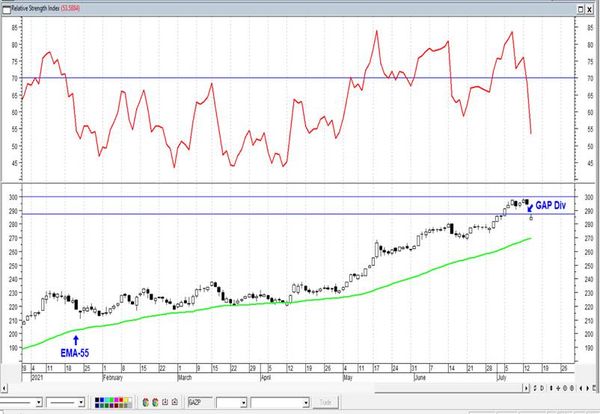Maximize the Relative Strength Index pane

point(581,9)
